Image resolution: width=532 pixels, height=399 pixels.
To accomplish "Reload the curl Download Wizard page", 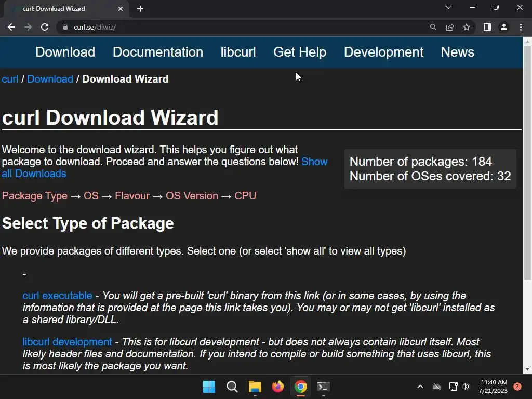I will pyautogui.click(x=45, y=27).
